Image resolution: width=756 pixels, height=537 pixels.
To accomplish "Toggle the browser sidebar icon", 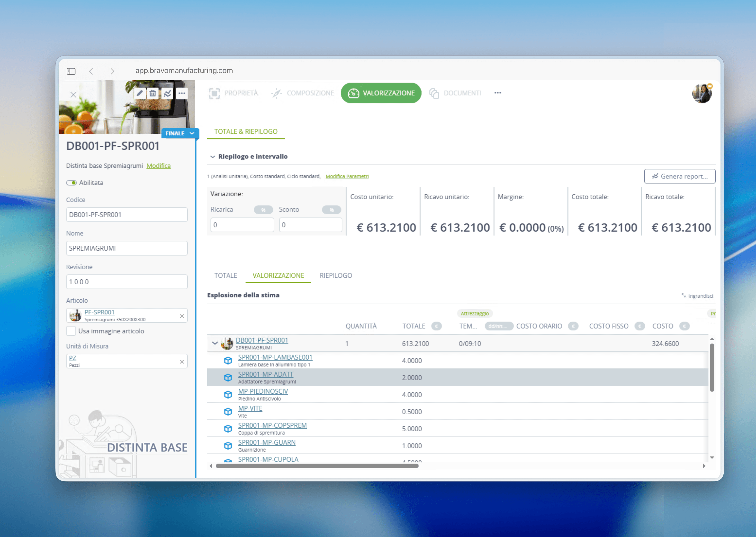I will click(71, 71).
